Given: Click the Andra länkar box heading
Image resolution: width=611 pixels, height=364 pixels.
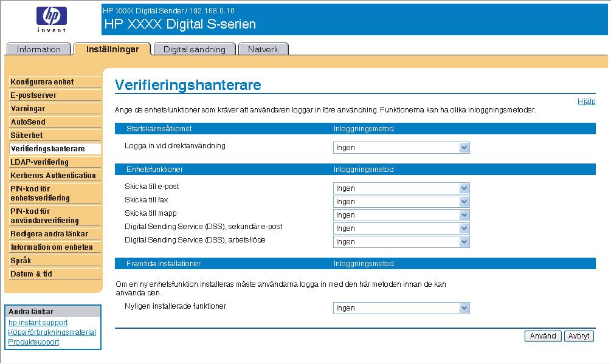Looking at the screenshot, I should tap(31, 312).
